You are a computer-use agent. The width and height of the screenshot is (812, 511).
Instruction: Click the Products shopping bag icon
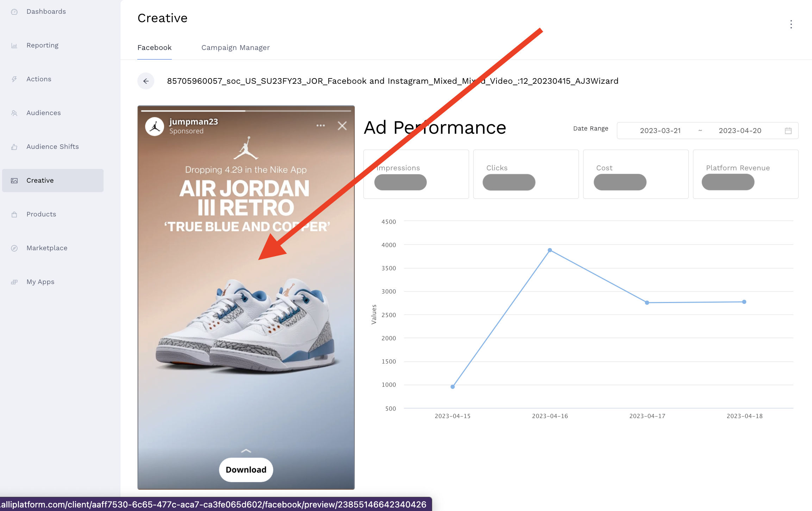click(14, 214)
